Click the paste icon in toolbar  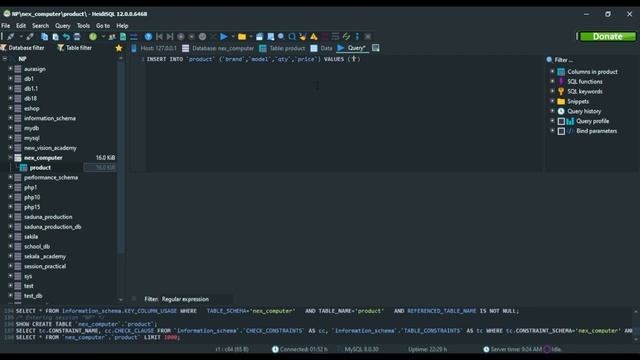coord(55,37)
